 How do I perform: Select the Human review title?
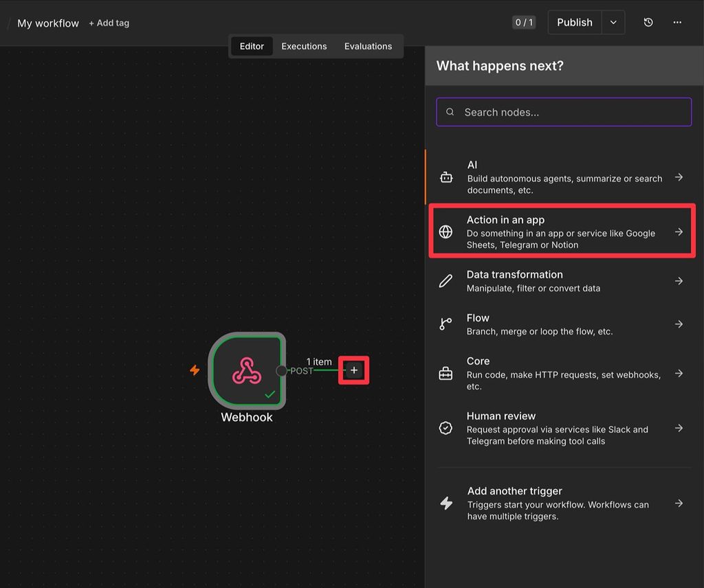point(501,416)
